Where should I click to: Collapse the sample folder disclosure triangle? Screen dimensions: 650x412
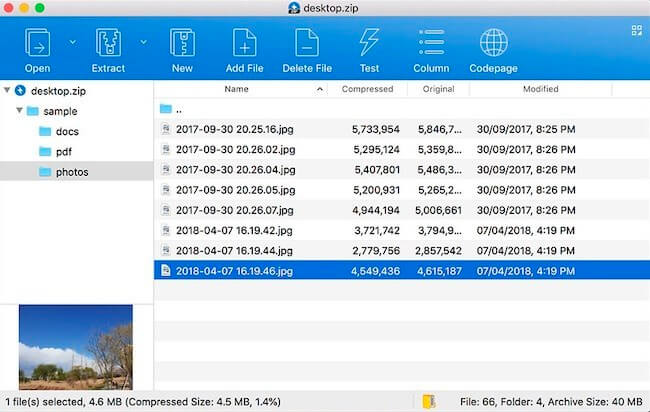(21, 111)
